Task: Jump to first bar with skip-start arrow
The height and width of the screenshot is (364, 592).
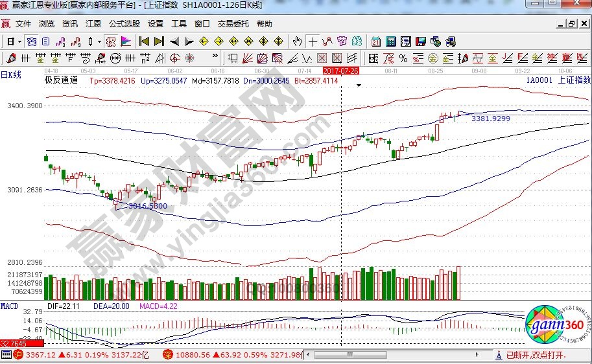Action: point(145,41)
